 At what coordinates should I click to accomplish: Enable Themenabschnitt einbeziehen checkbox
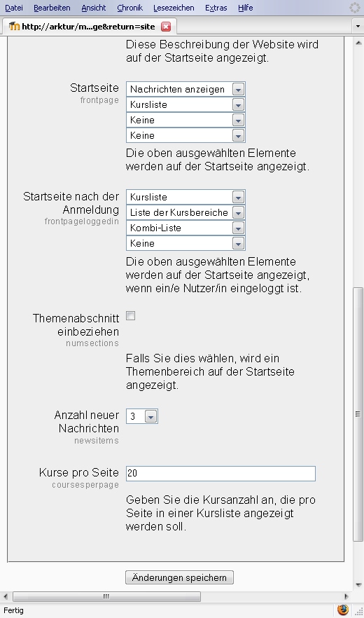130,316
